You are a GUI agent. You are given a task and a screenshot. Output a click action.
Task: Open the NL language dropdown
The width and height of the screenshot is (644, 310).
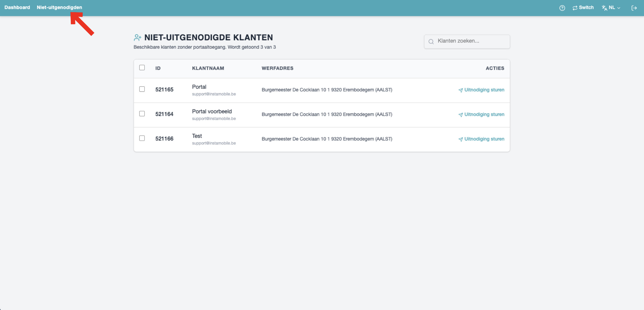(611, 8)
